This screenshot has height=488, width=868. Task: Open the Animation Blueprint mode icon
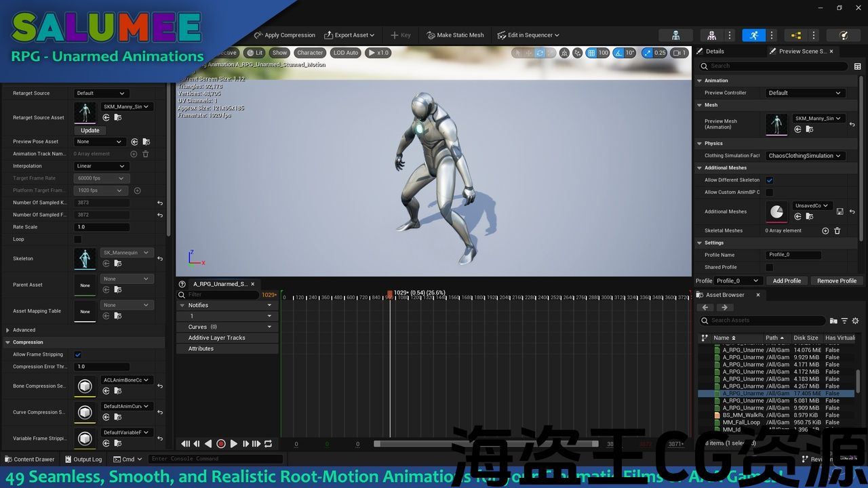point(795,35)
